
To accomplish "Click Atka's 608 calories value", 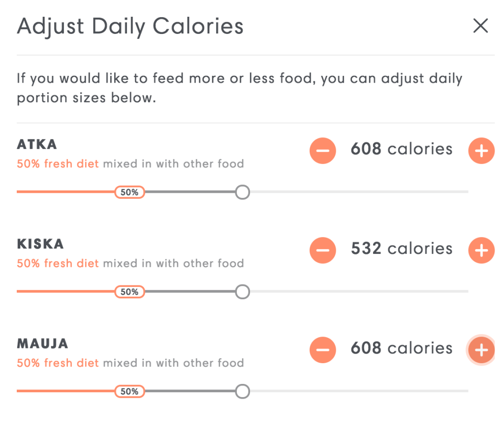I will 401,149.
